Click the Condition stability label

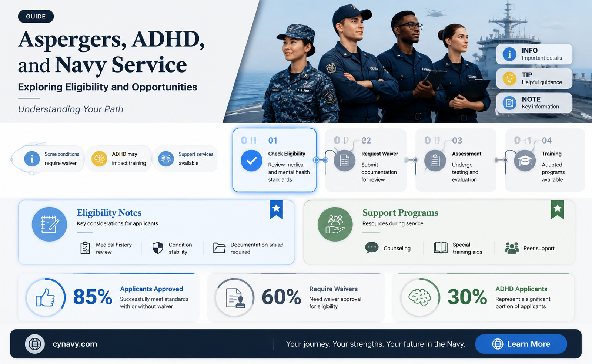pyautogui.click(x=180, y=248)
